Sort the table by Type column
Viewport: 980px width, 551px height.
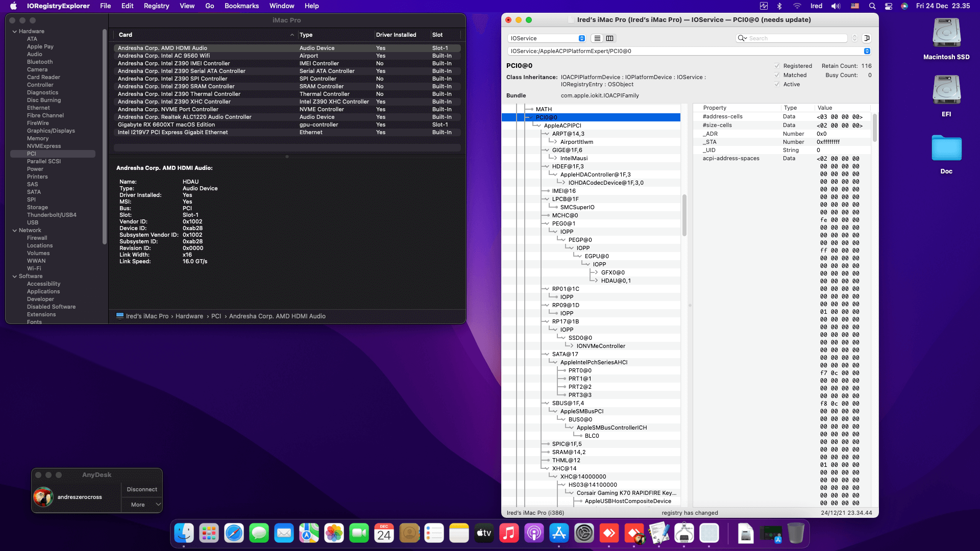(x=336, y=35)
